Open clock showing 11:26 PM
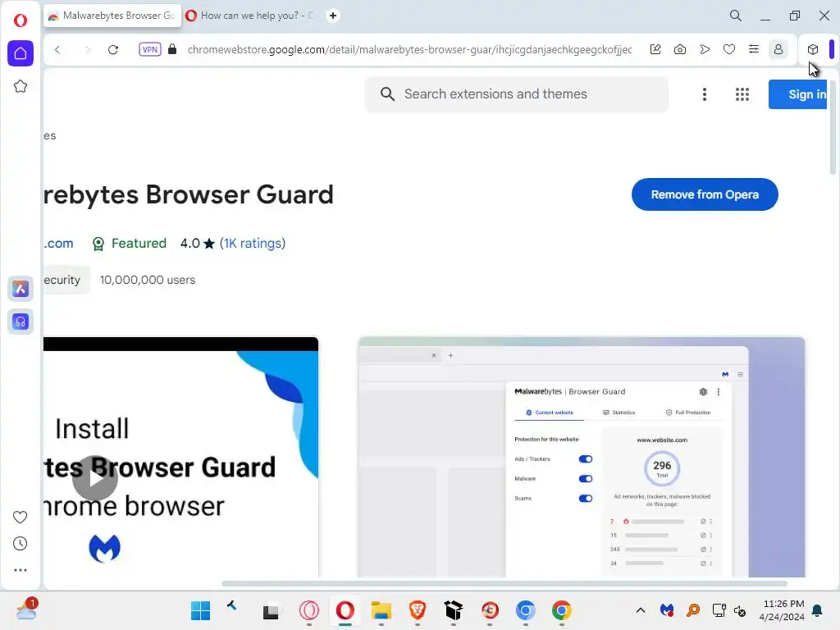840x630 pixels. coord(782,610)
